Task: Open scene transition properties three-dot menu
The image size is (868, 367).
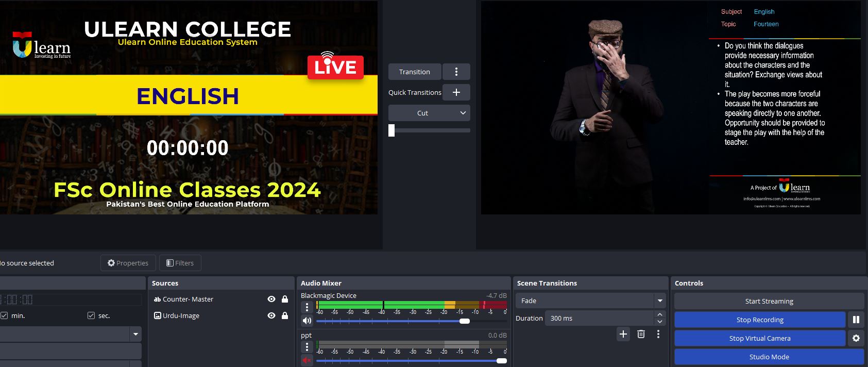Action: tap(658, 334)
